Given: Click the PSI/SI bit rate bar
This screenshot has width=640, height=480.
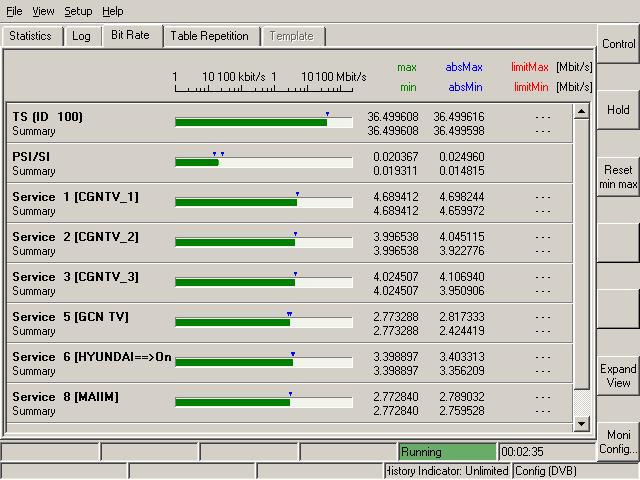Looking at the screenshot, I should coord(263,162).
